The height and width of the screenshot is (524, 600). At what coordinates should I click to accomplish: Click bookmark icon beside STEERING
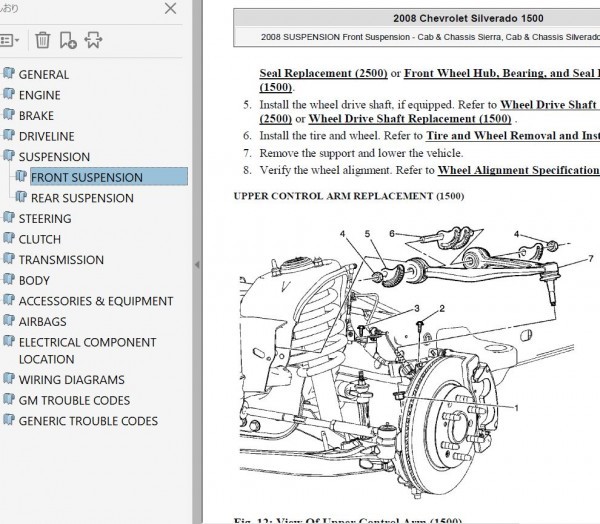[x=8, y=217]
